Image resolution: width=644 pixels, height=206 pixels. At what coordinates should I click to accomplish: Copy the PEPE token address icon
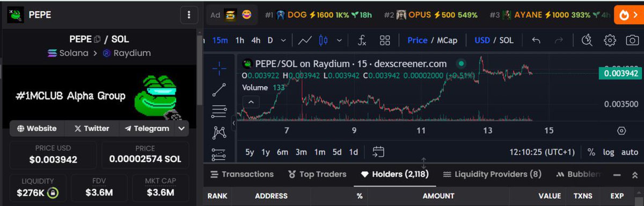click(97, 39)
